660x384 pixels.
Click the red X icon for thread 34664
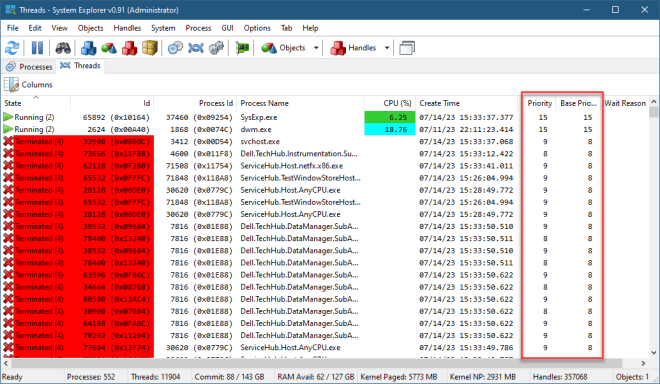coord(8,287)
